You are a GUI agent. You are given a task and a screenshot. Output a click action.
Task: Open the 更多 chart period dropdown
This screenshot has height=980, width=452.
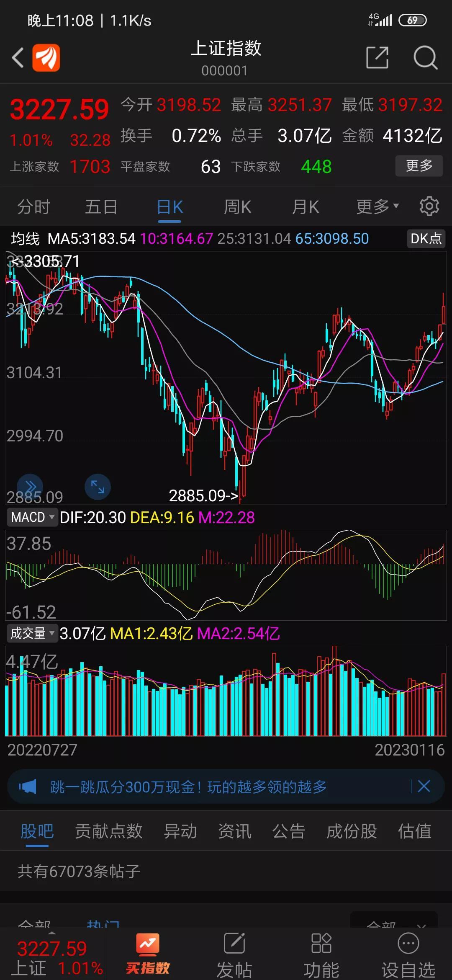coord(378,206)
